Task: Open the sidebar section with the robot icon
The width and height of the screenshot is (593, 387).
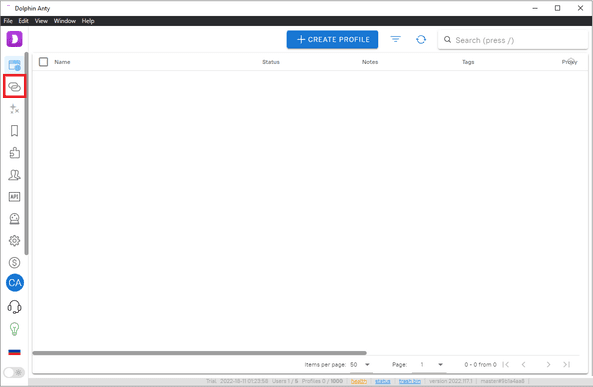Action: coord(14,219)
